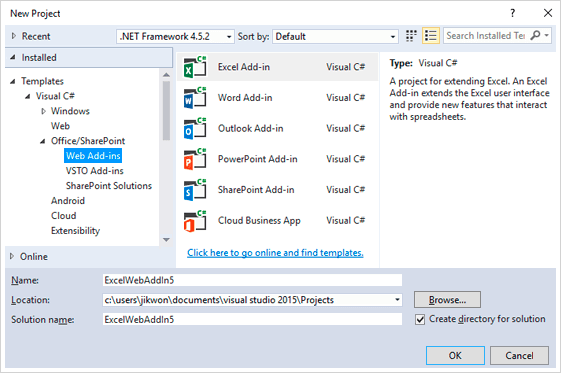Click link to find templates online
561x373 pixels.
pyautogui.click(x=275, y=253)
